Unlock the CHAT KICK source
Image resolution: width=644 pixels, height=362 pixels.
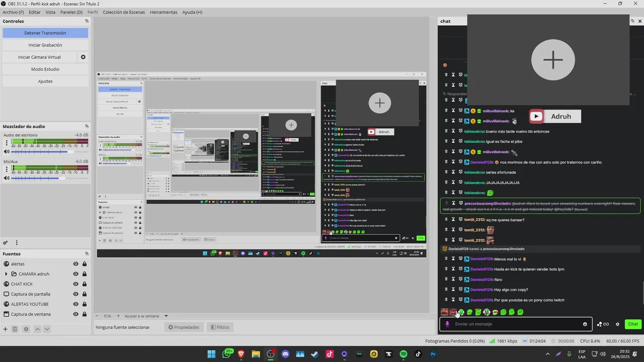(85, 284)
